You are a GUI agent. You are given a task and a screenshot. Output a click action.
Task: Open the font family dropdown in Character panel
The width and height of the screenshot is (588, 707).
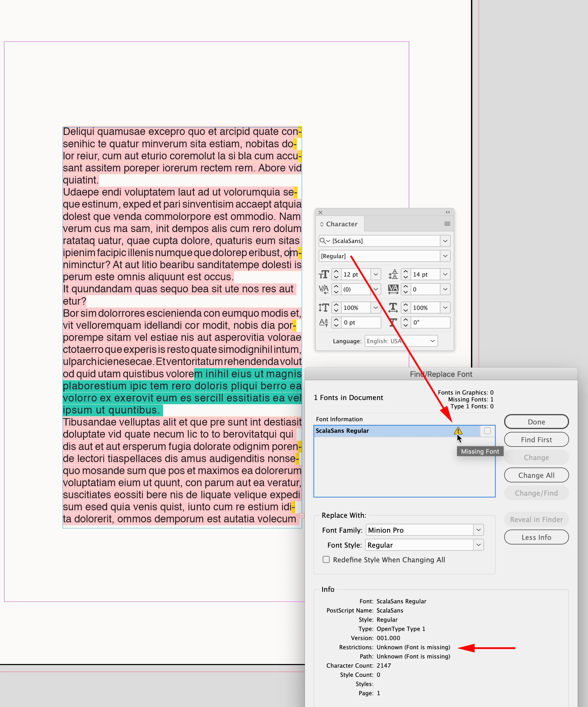tap(445, 241)
